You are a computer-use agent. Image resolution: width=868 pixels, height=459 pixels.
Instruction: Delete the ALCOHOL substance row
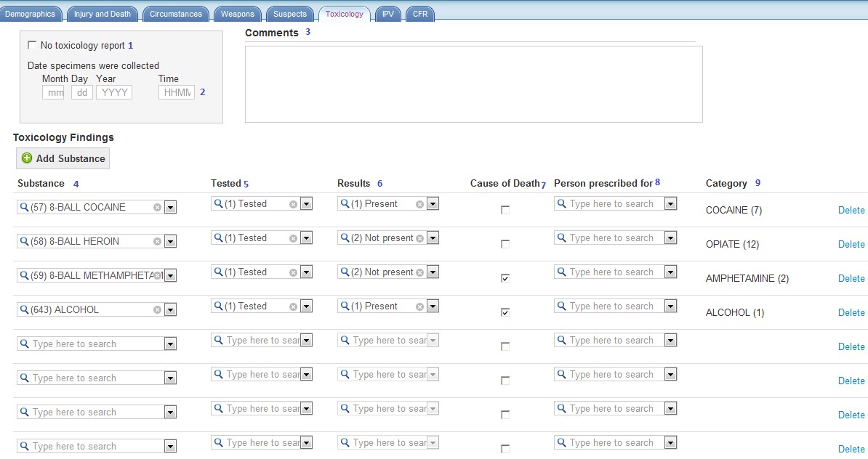tap(851, 313)
